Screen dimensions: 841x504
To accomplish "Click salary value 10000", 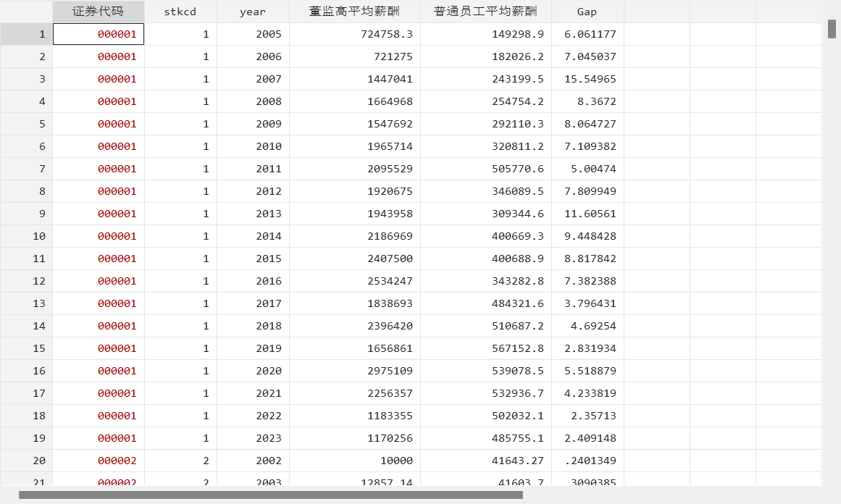I will (354, 461).
